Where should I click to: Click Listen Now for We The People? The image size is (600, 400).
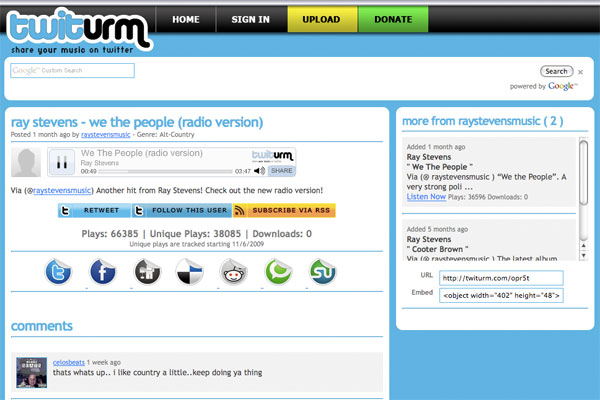pyautogui.click(x=426, y=197)
